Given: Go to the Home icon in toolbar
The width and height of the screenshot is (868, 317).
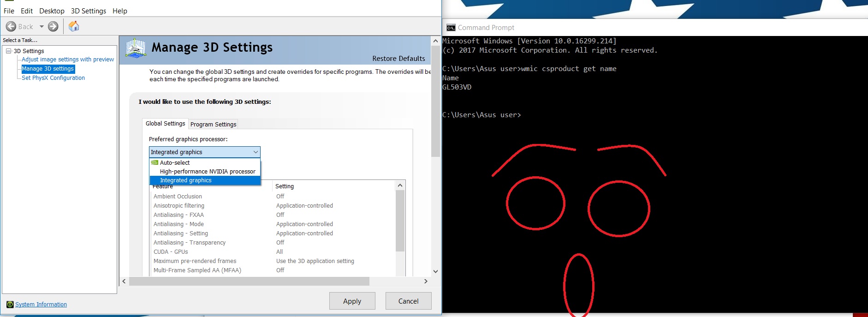Looking at the screenshot, I should [x=74, y=26].
